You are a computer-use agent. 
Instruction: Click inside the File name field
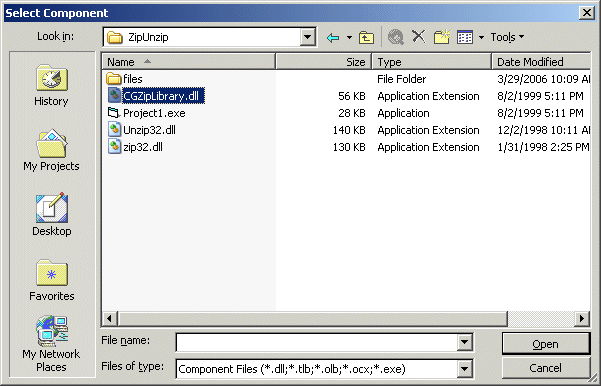point(317,342)
